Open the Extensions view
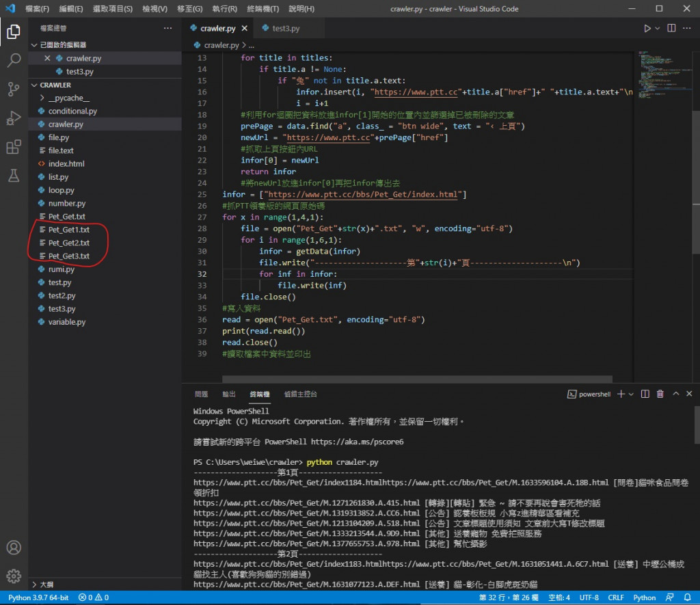The width and height of the screenshot is (700, 605). pyautogui.click(x=14, y=147)
